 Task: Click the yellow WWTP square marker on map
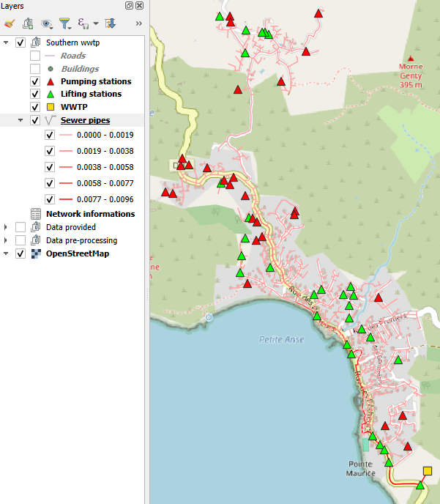coord(428,471)
